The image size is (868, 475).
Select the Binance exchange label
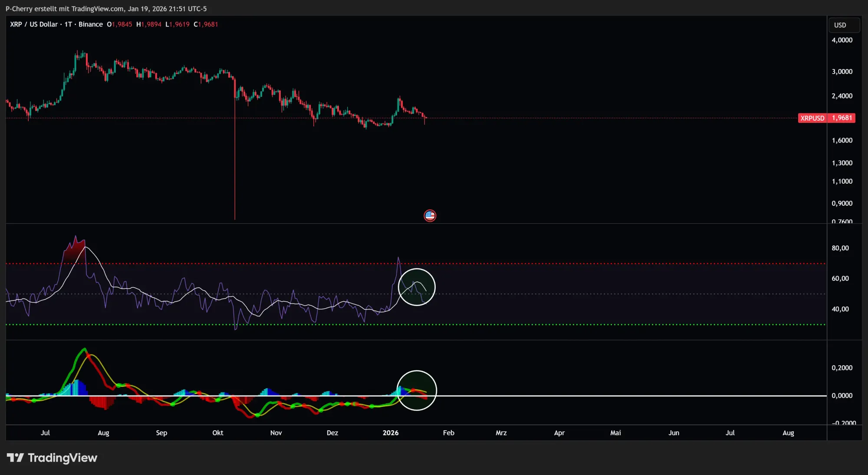pos(91,24)
